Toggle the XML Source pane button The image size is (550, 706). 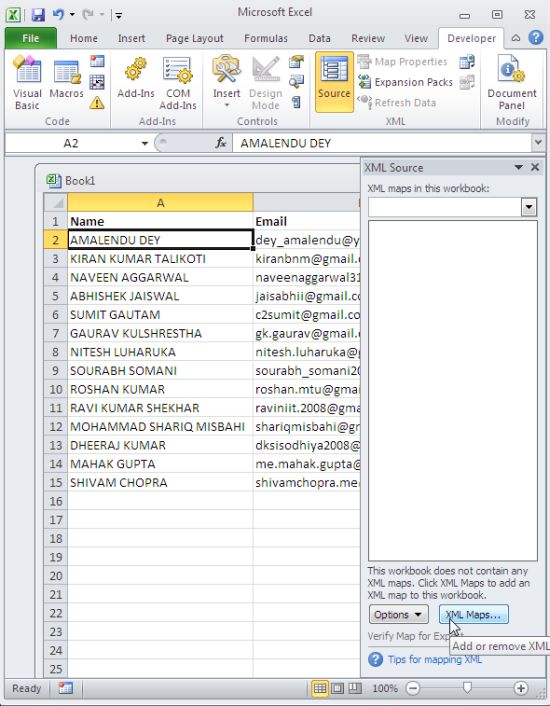[334, 81]
